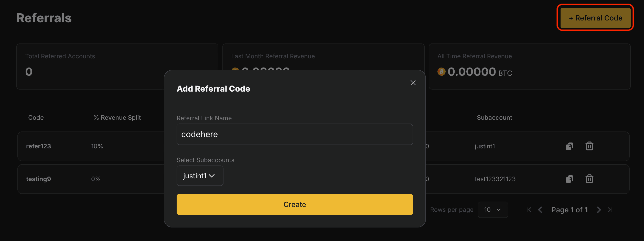Go to the last page using pagination arrow

click(x=610, y=210)
